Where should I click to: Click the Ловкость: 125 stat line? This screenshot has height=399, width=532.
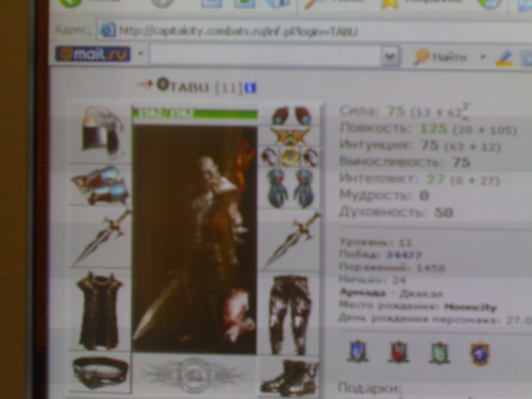428,129
